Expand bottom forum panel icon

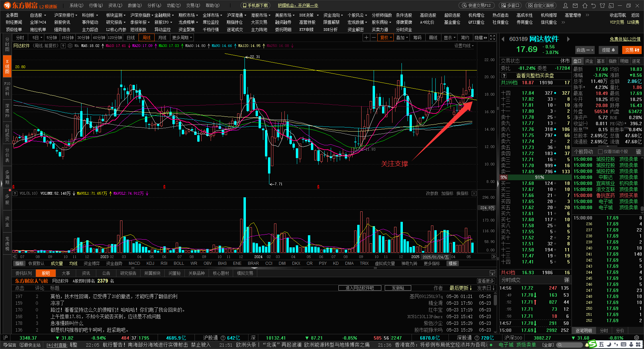(492, 273)
